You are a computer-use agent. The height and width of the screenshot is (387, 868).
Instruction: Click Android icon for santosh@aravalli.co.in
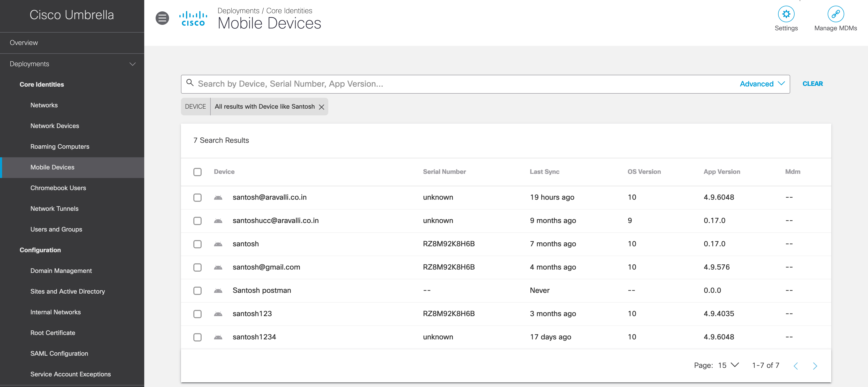(x=218, y=198)
